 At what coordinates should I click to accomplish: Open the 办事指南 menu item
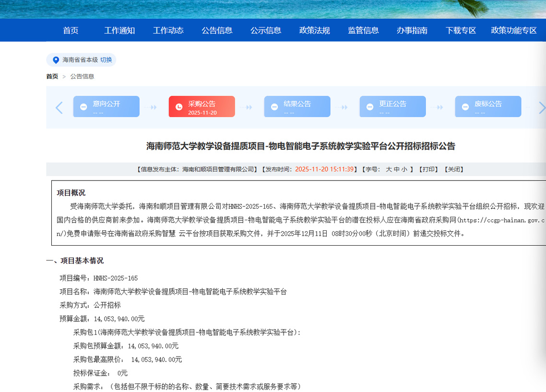412,30
